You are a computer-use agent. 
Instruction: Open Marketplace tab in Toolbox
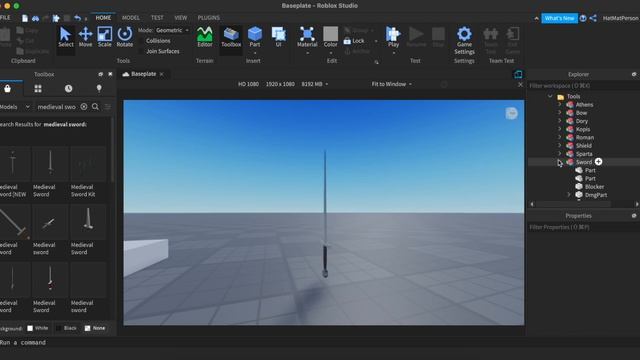point(7,89)
